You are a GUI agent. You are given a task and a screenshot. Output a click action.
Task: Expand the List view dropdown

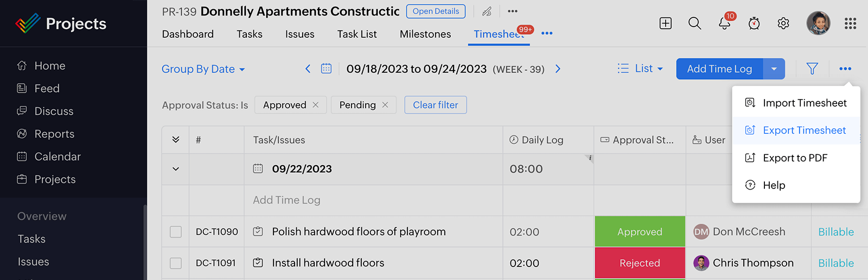click(x=641, y=69)
